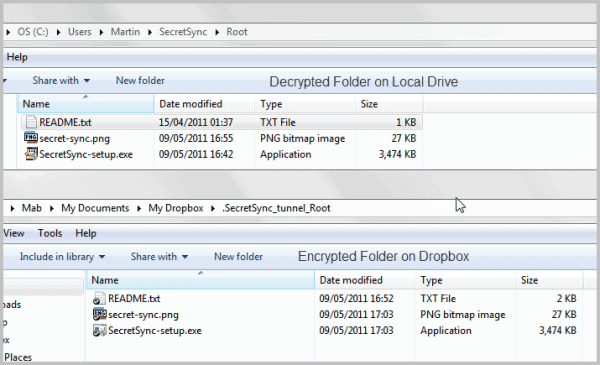Screen dimensions: 600x365
Task: Select README.txt filename in the Dropbox folder
Action: click(134, 299)
